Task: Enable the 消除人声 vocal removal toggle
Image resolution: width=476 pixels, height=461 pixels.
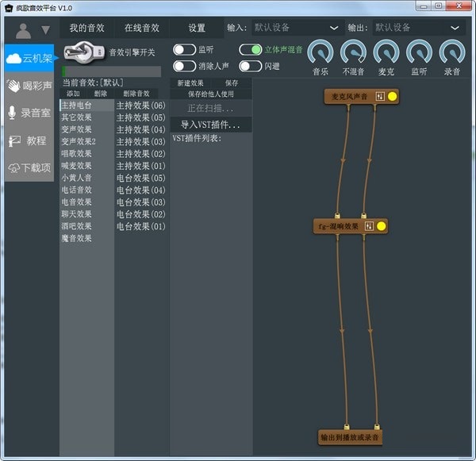Action: 184,66
